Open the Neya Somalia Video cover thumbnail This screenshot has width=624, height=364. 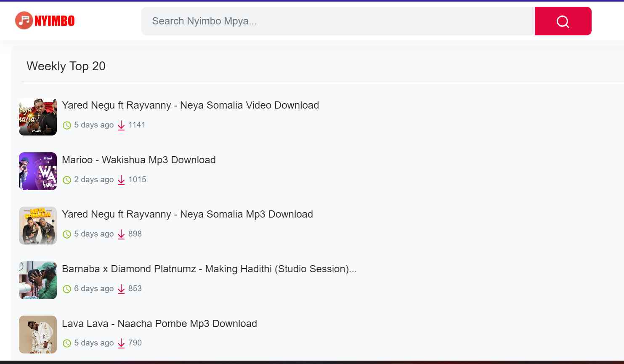(x=38, y=117)
